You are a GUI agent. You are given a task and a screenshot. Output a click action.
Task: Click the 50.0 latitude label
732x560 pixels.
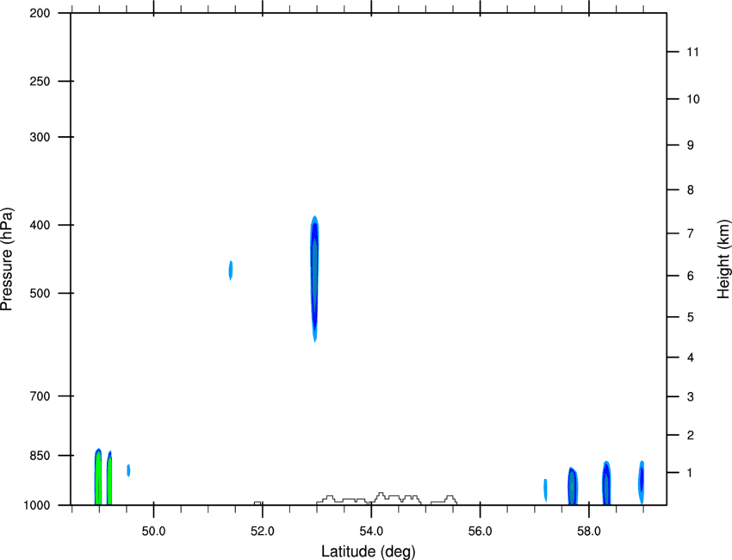(x=153, y=532)
